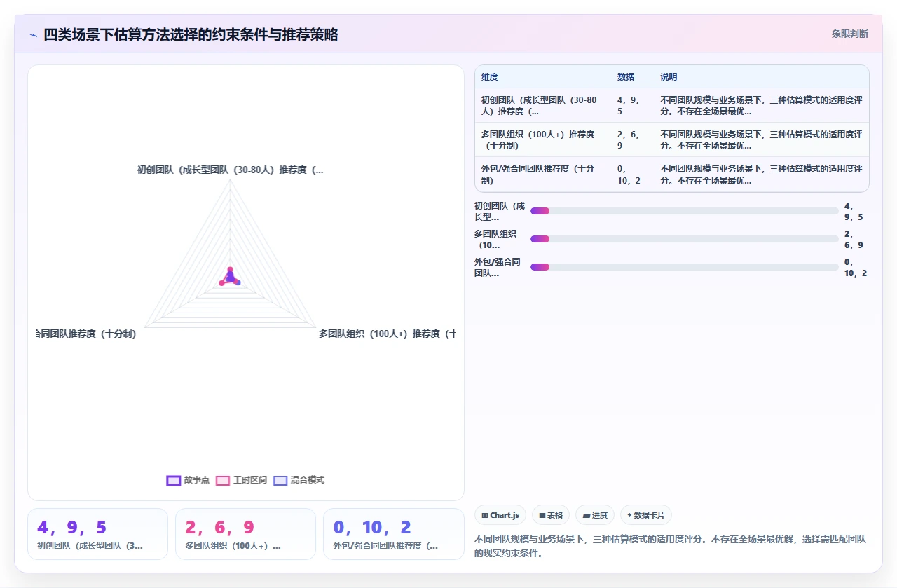Open the 0，10，2 外包/强合同团队 data card
897x588 pixels.
pyautogui.click(x=393, y=534)
